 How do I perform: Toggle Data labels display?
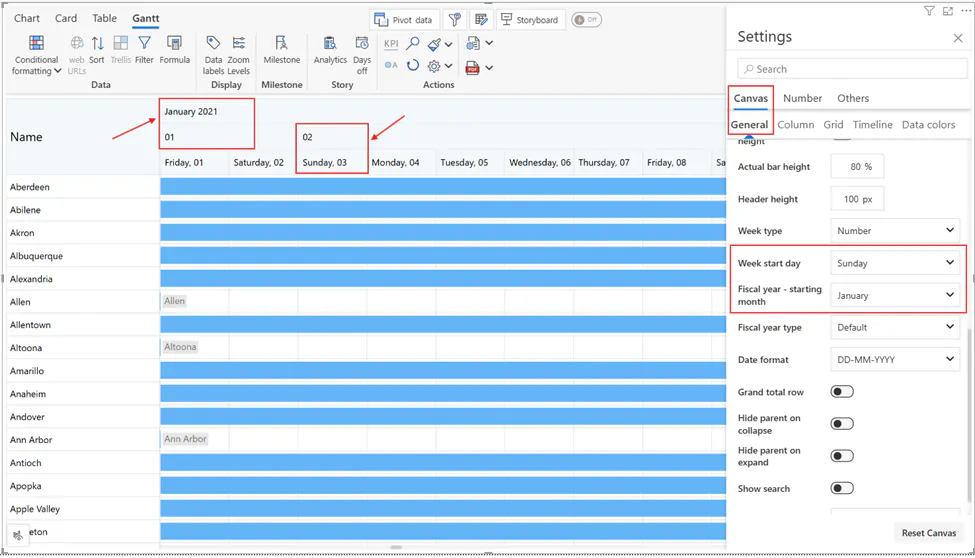click(213, 45)
